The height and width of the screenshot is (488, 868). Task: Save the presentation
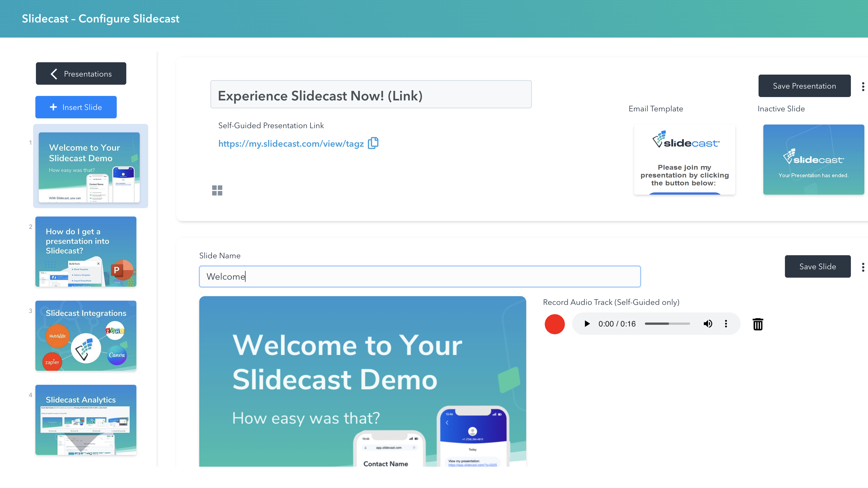pos(804,86)
